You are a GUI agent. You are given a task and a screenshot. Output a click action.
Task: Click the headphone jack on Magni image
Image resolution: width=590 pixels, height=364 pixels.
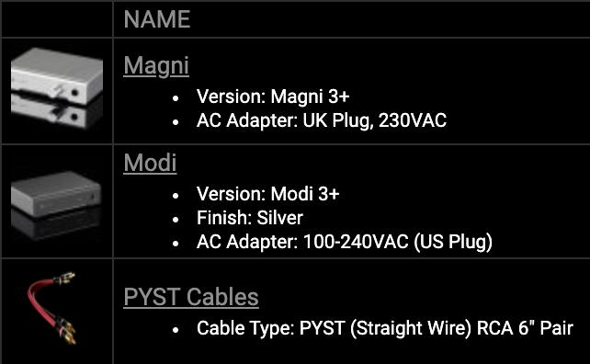74,93
